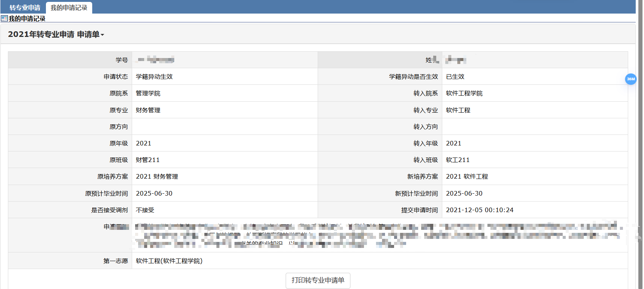Click the 原培养方案 value 2021 财务管理
Screen dimensions: 644x289
coord(157,176)
